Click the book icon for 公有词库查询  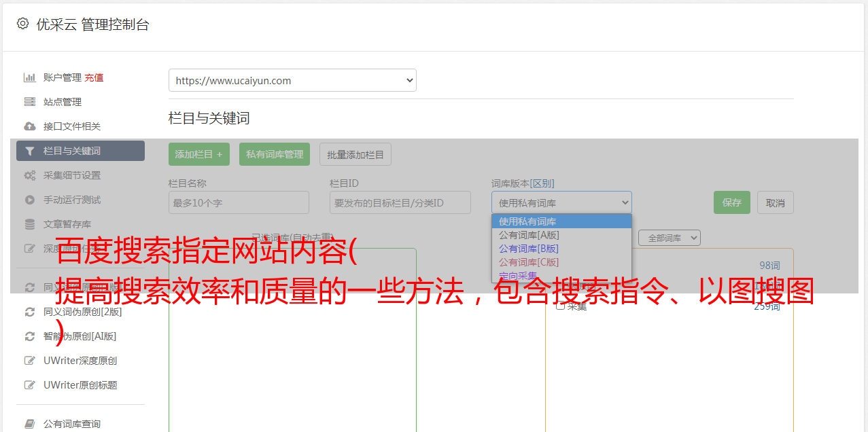point(29,424)
